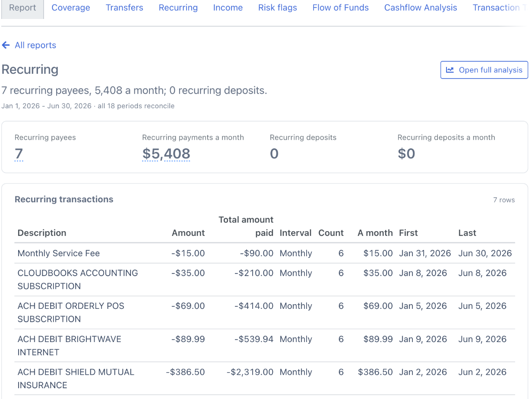
Task: Click the Recurring page heading
Action: pyautogui.click(x=30, y=69)
